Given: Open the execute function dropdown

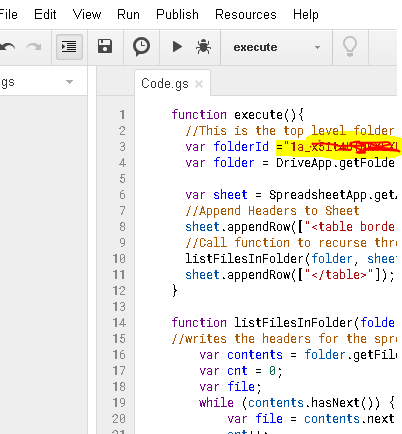Looking at the screenshot, I should pyautogui.click(x=276, y=47).
